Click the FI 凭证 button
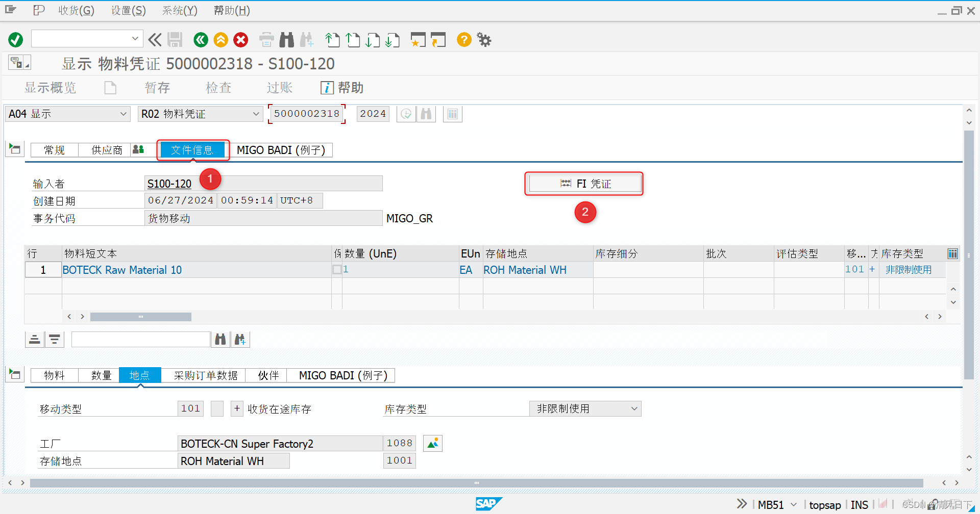The height and width of the screenshot is (514, 980). click(x=585, y=184)
